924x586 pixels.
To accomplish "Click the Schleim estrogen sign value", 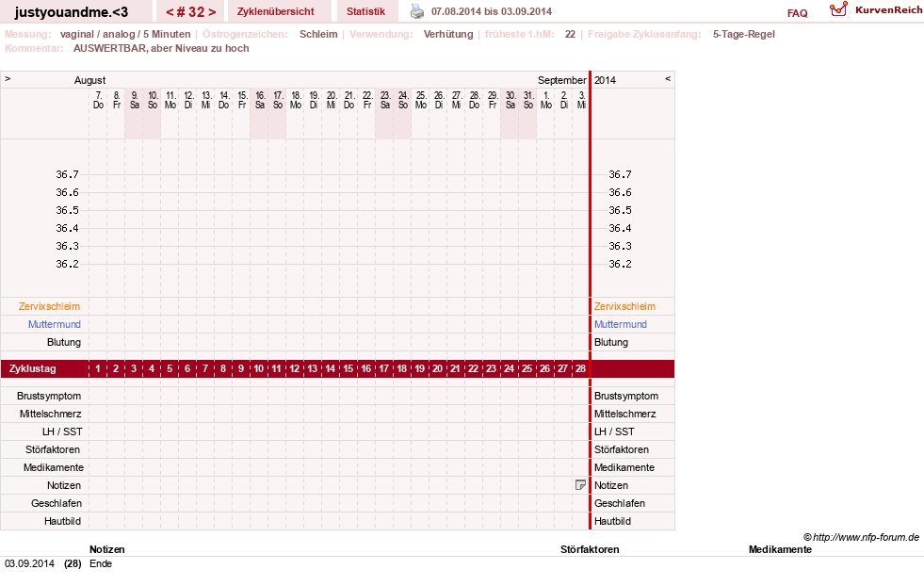I will click(x=318, y=34).
